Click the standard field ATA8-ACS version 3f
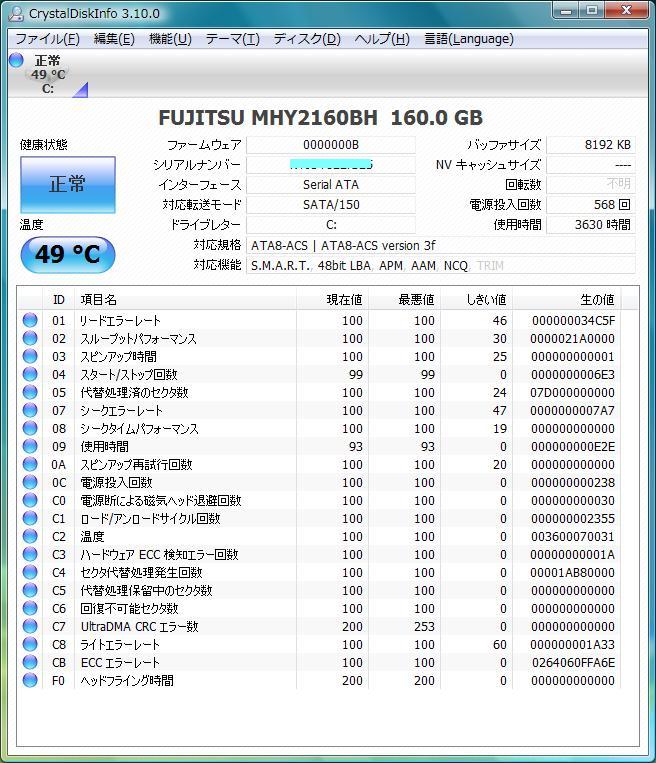This screenshot has height=763, width=656. click(x=440, y=246)
